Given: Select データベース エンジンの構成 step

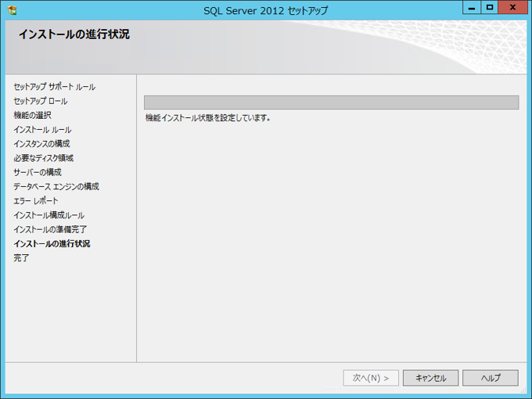Looking at the screenshot, I should click(56, 187).
